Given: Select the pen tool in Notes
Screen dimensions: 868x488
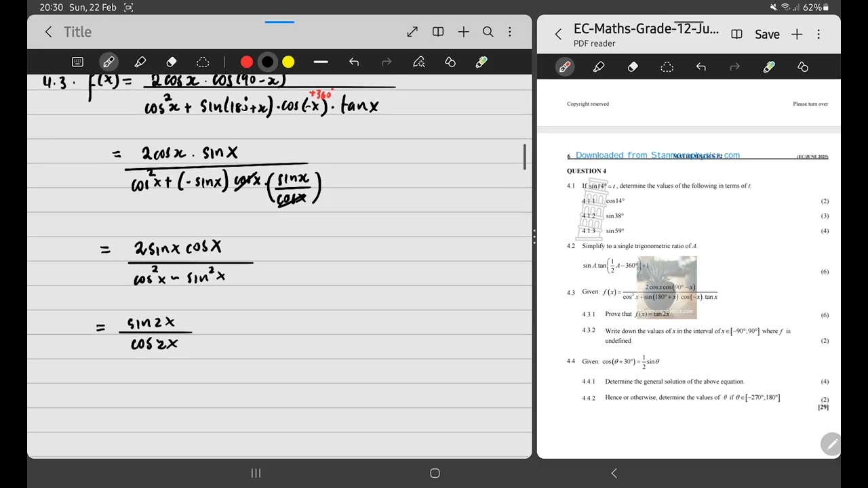Looking at the screenshot, I should (108, 62).
